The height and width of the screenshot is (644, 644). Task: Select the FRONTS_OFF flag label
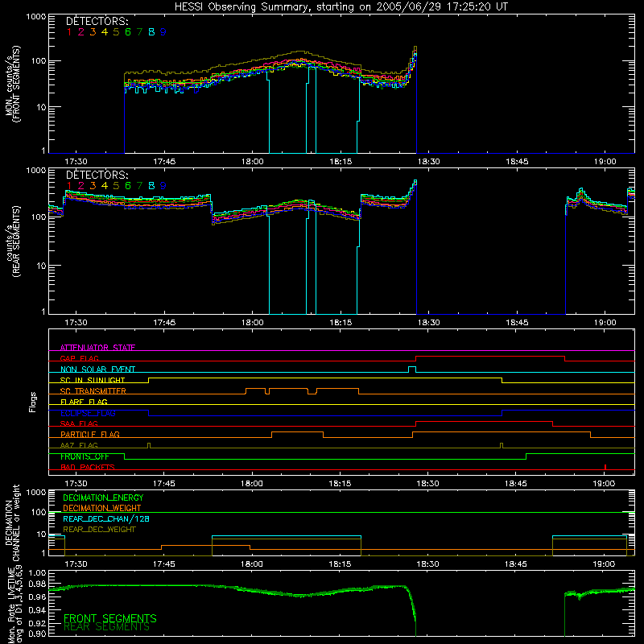coord(85,456)
